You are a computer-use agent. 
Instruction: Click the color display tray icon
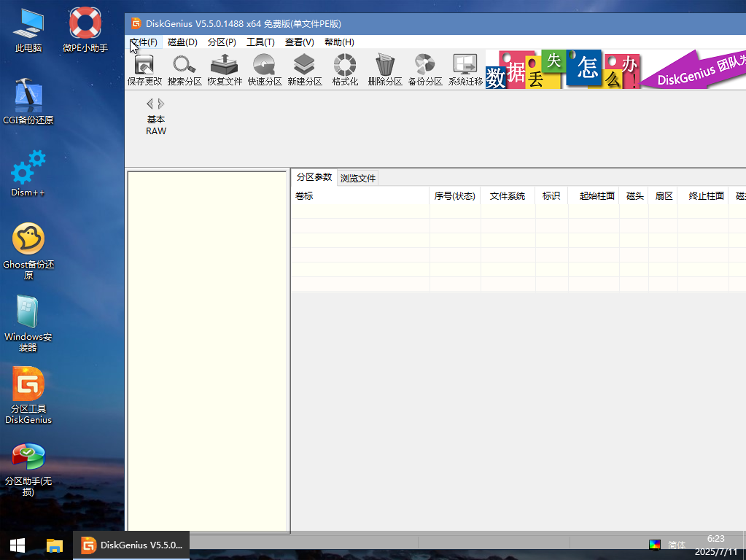[655, 545]
